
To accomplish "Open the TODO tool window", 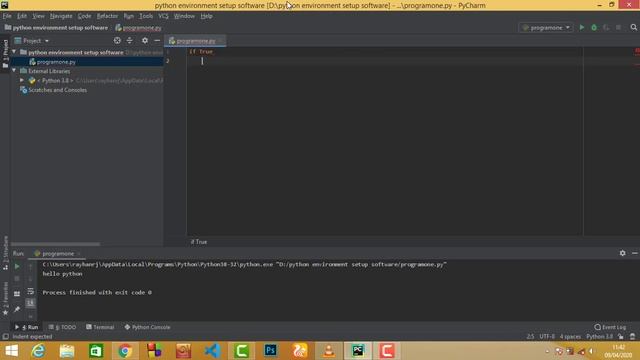I will pyautogui.click(x=62, y=327).
